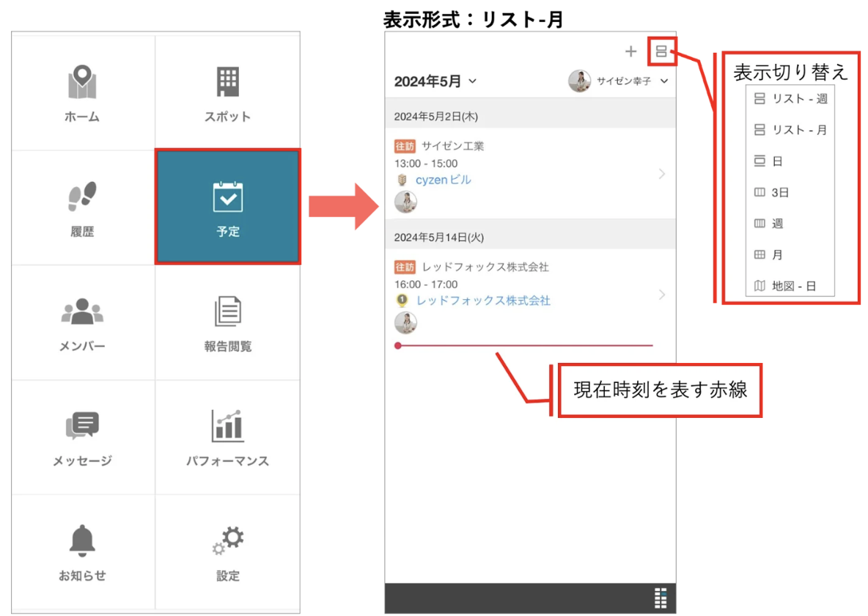The width and height of the screenshot is (868, 616).
Task: Click the display switch list icon
Action: [x=661, y=51]
